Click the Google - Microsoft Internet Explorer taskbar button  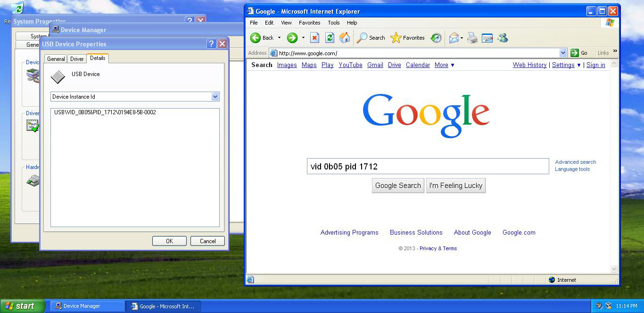[x=163, y=306]
